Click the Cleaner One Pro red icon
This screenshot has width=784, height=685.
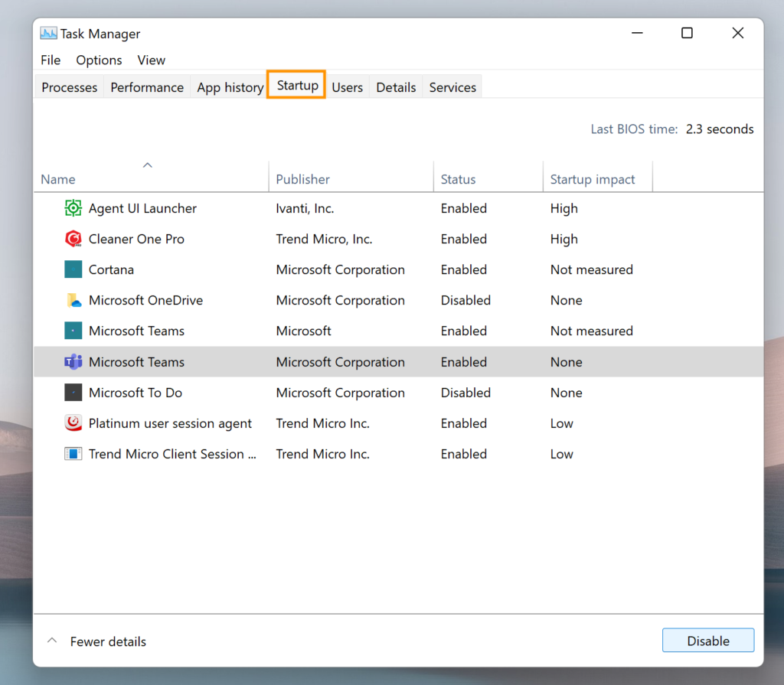point(73,239)
